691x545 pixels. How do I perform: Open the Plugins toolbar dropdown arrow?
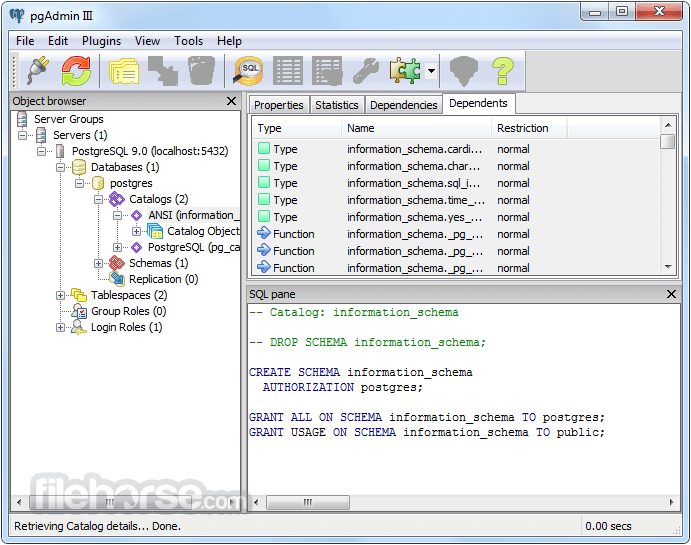click(x=431, y=71)
